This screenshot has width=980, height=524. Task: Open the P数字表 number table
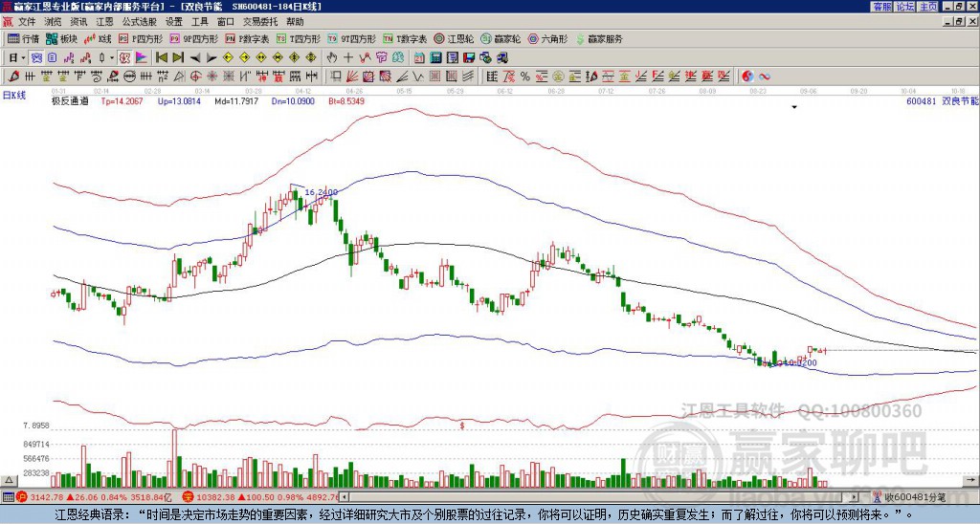[247, 38]
